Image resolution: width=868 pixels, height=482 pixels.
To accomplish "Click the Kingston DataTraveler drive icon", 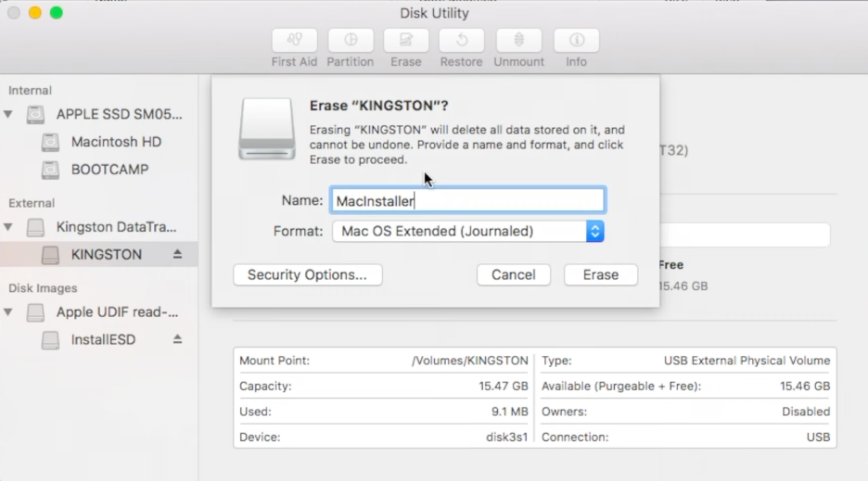I will point(35,227).
